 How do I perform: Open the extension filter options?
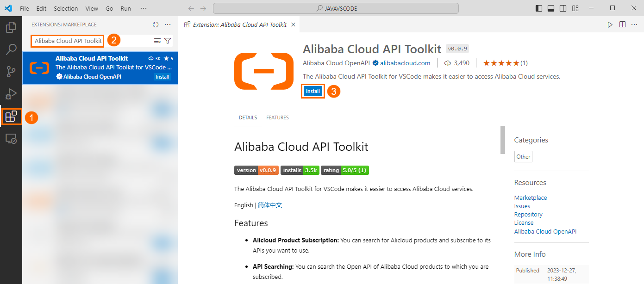point(168,41)
